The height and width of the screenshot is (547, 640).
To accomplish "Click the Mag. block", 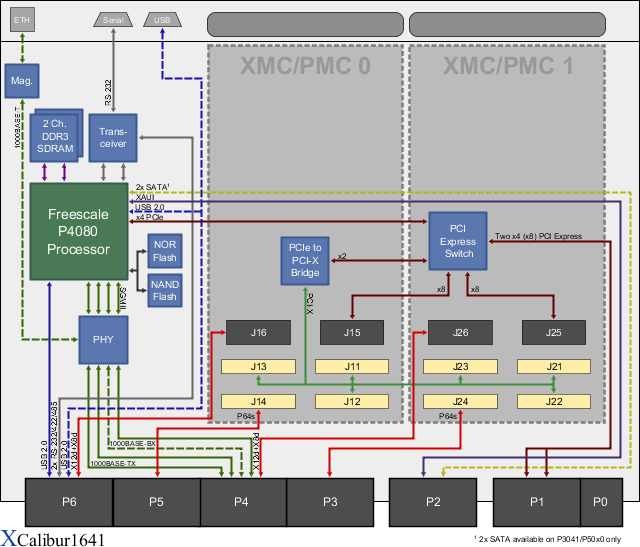I will point(22,81).
